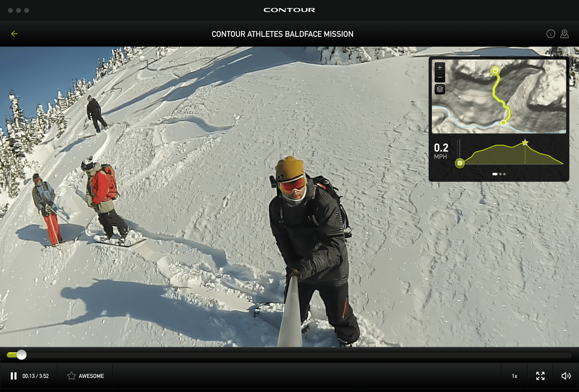Mute the video volume
579x392 pixels.
pyautogui.click(x=566, y=376)
